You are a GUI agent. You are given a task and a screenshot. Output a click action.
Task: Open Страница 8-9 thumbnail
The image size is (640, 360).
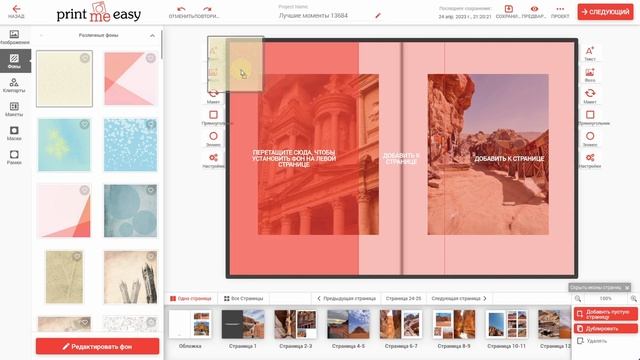click(x=454, y=324)
